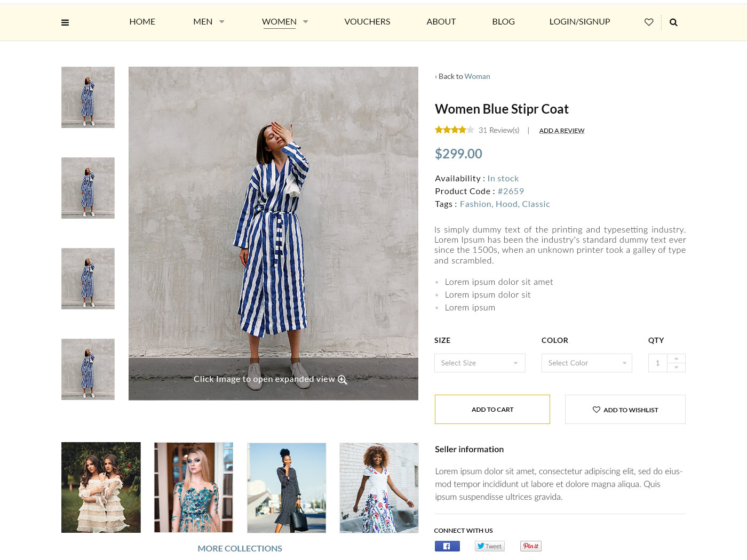The height and width of the screenshot is (560, 747).
Task: Click the ADD TO CART button
Action: coord(492,410)
